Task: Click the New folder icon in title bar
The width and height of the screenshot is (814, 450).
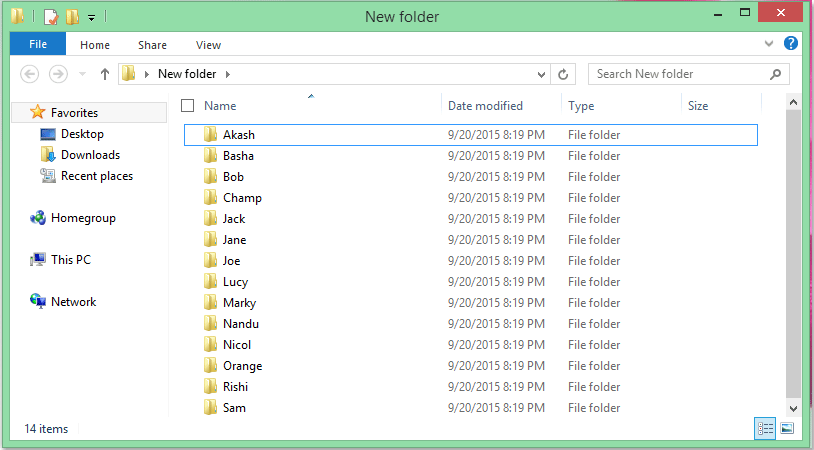Action: pyautogui.click(x=72, y=17)
